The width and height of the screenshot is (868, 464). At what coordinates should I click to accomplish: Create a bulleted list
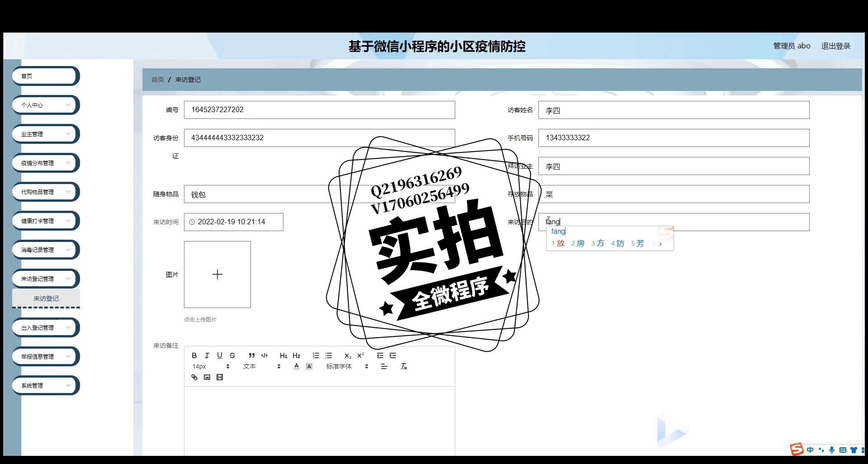329,355
